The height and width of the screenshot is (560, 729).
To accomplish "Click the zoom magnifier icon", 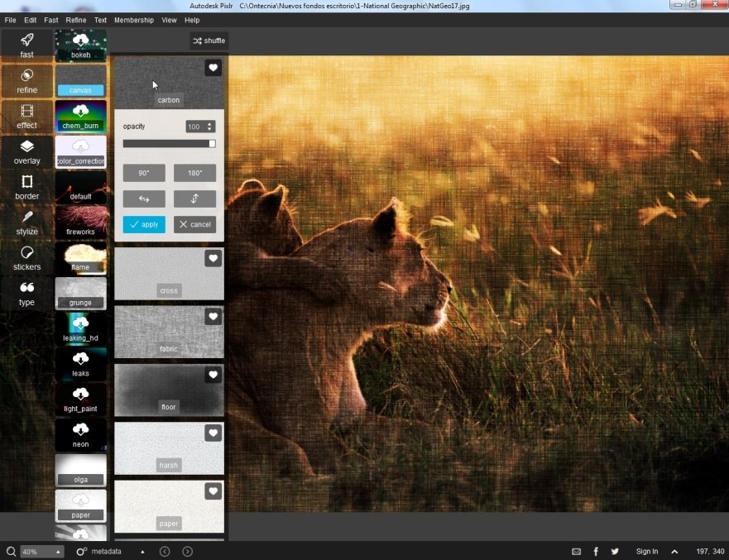I will pos(11,552).
